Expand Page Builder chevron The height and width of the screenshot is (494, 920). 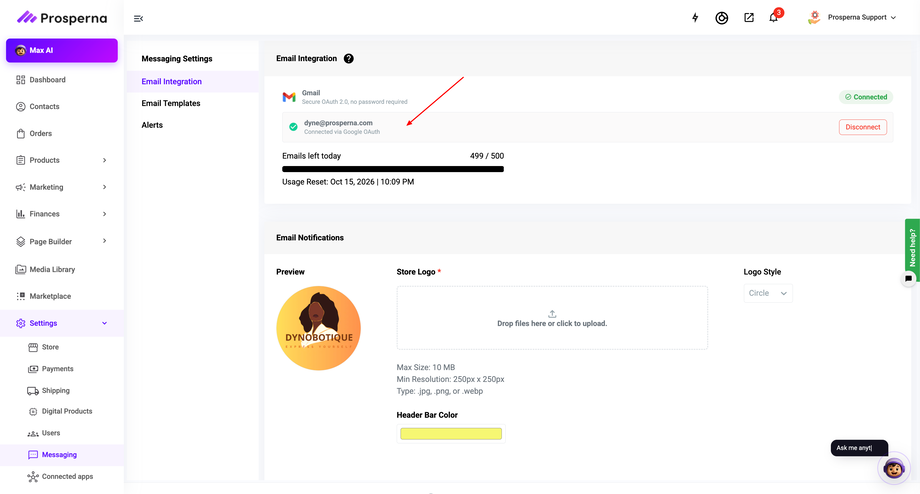coord(104,241)
